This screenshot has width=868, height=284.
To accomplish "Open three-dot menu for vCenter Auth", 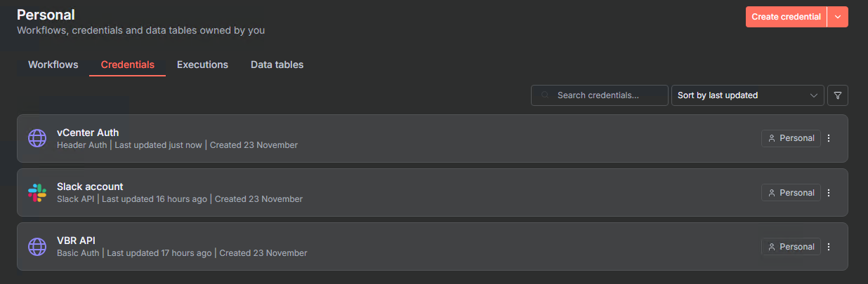I will pyautogui.click(x=829, y=138).
